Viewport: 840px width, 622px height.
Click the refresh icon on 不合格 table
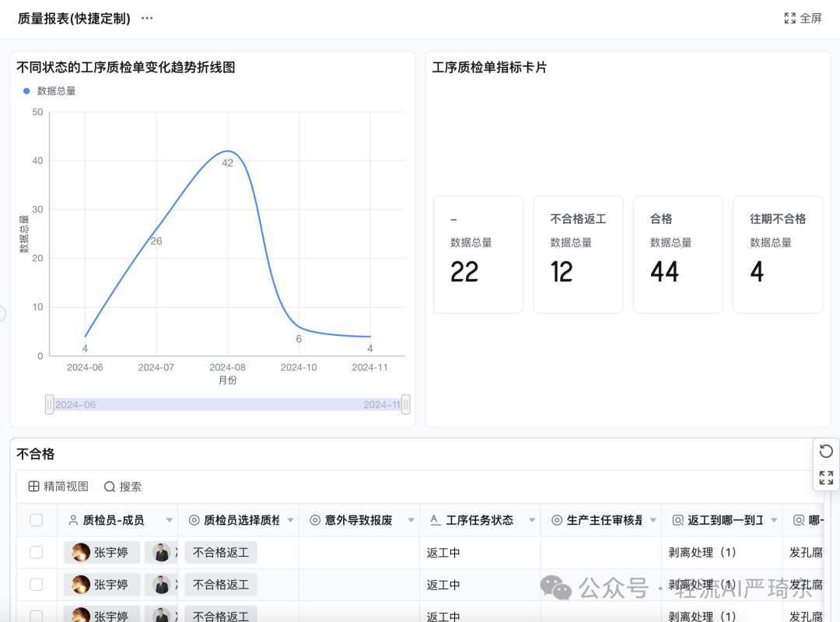pos(825,451)
